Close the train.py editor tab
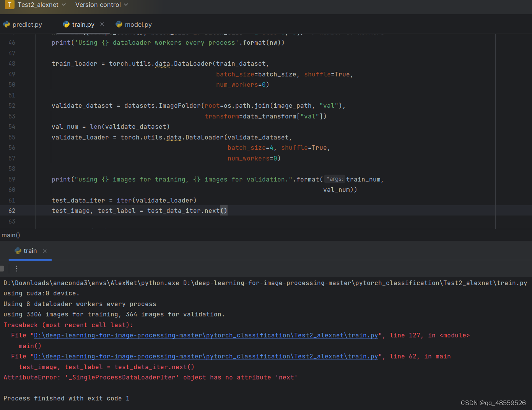 (x=101, y=24)
